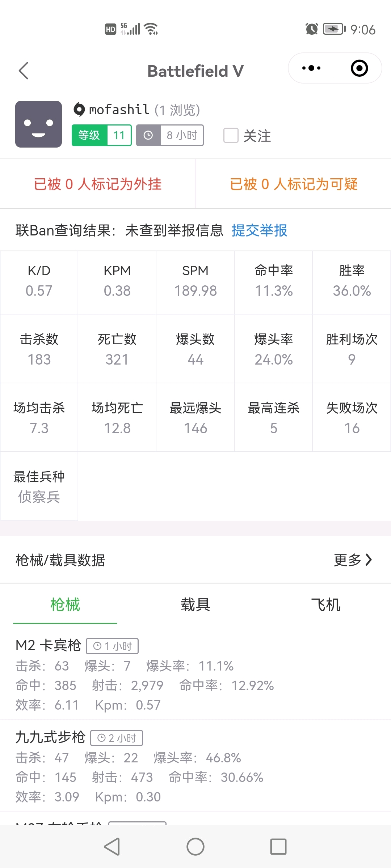This screenshot has height=868, width=391.
Task: Switch to the 飞机 tab
Action: [326, 605]
